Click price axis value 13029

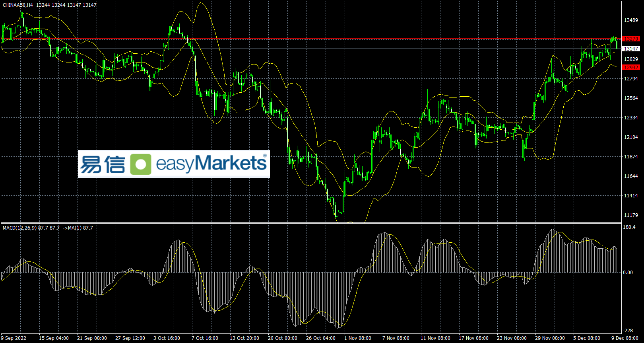[x=631, y=59]
